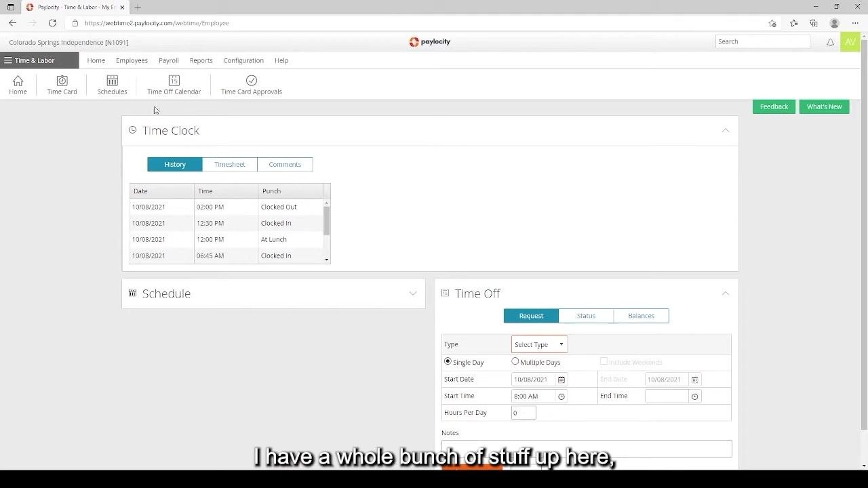Open the AV user avatar
The width and height of the screenshot is (868, 488).
click(x=850, y=41)
